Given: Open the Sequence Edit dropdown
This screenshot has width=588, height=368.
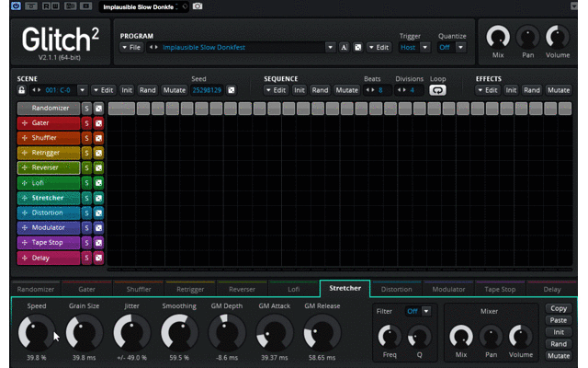Looking at the screenshot, I should [x=276, y=90].
